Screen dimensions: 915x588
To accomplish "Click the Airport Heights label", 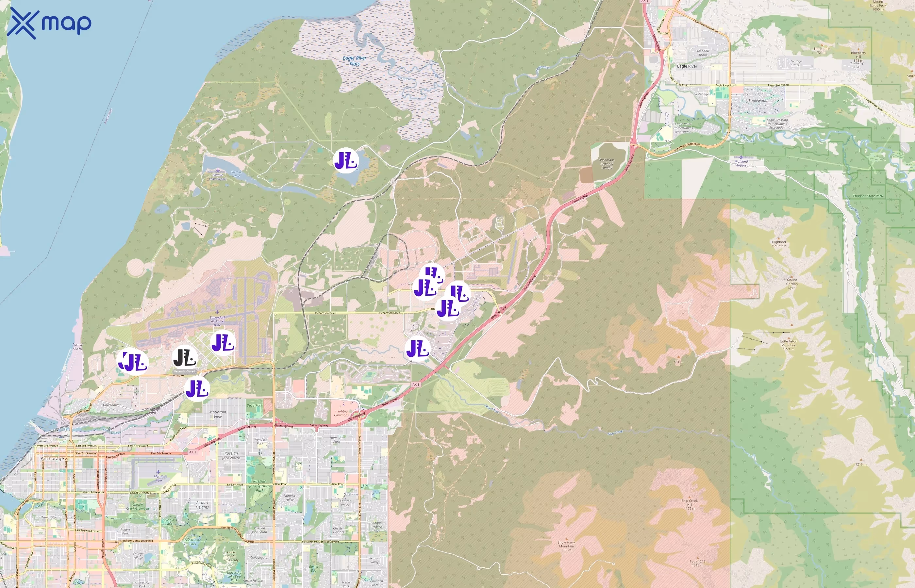I will (x=202, y=505).
